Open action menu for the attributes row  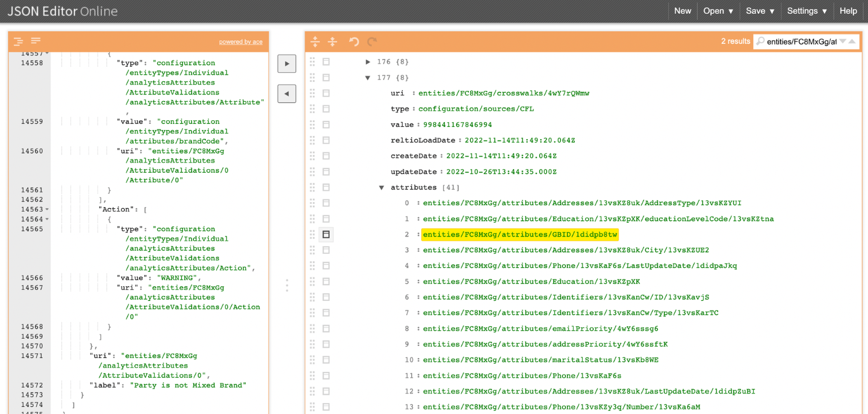coord(326,187)
